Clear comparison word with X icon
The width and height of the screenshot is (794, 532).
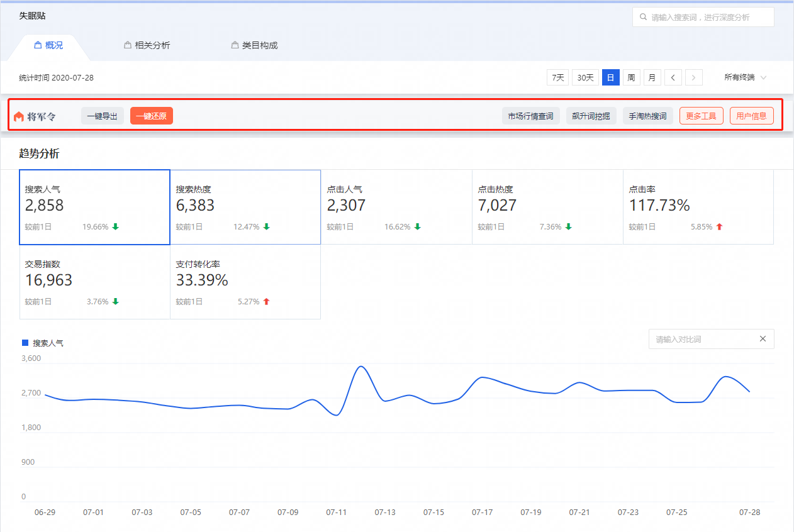tap(763, 339)
